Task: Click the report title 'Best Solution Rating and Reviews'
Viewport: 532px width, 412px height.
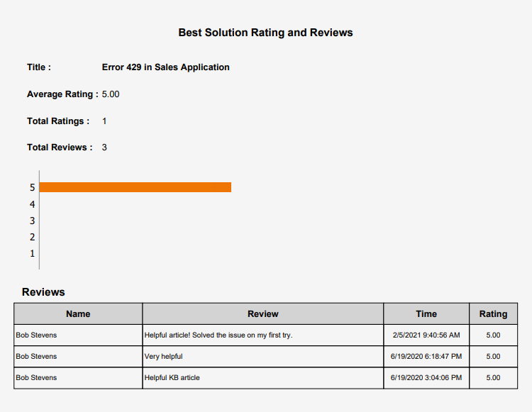Action: point(265,33)
